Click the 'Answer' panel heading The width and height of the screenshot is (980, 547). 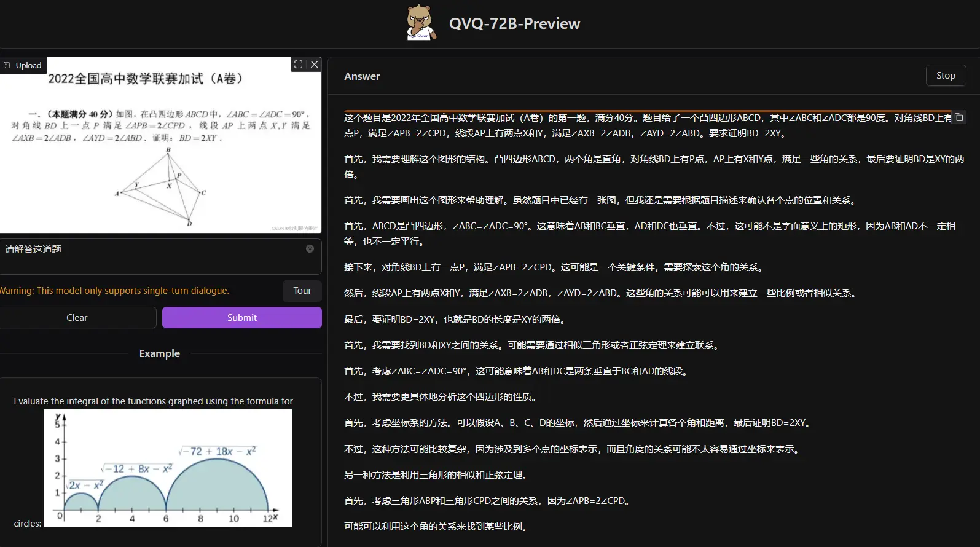362,76
